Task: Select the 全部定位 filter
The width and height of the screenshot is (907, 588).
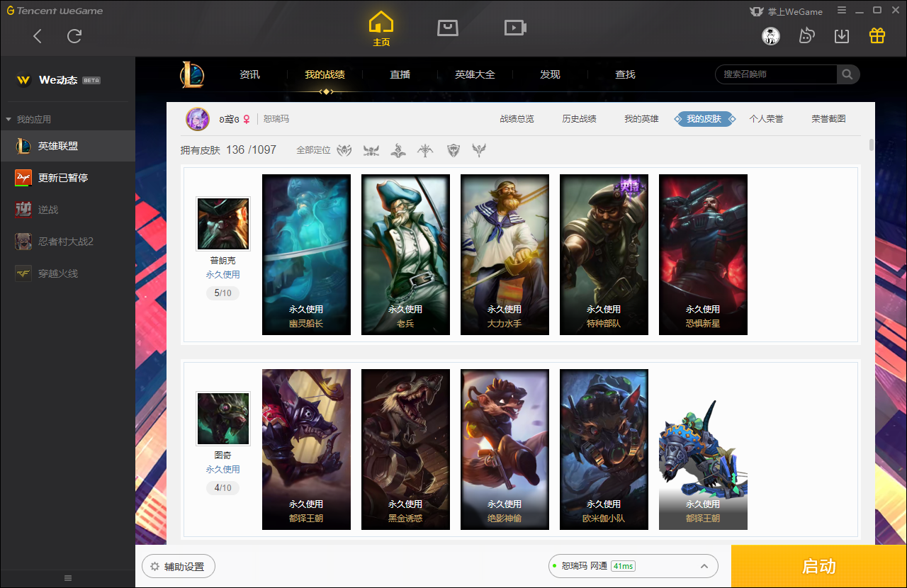Action: (x=313, y=150)
